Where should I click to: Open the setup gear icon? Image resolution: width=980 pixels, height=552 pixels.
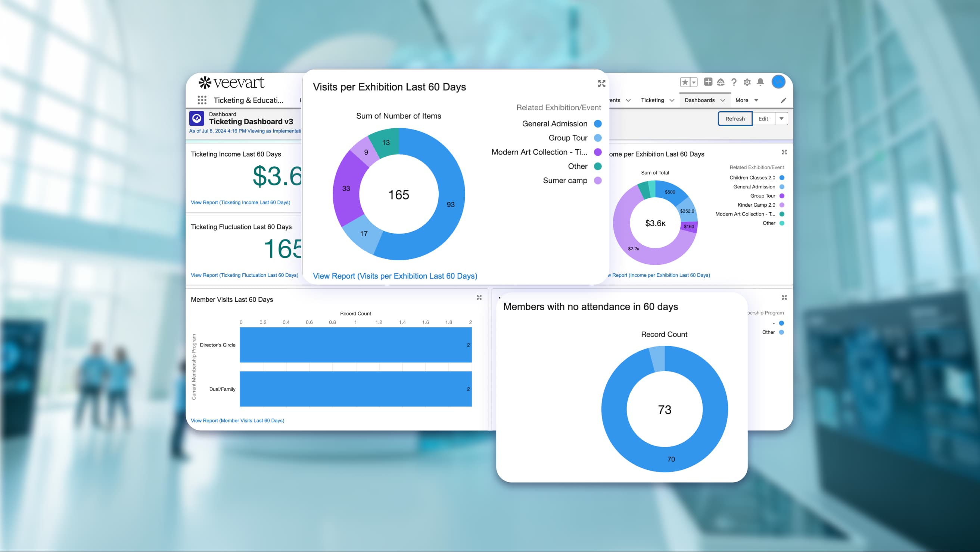coord(747,82)
